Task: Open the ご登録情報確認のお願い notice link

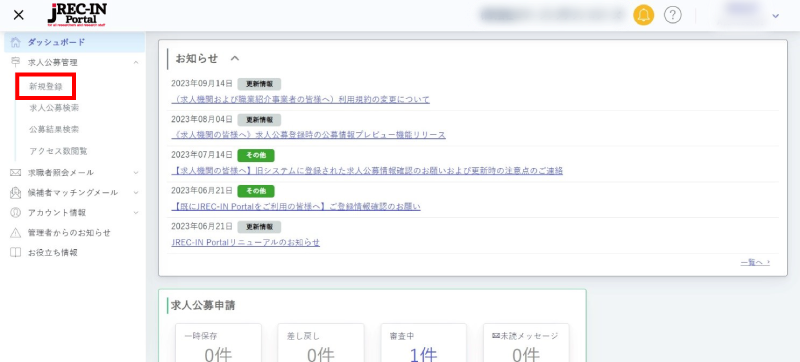Action: click(x=296, y=206)
